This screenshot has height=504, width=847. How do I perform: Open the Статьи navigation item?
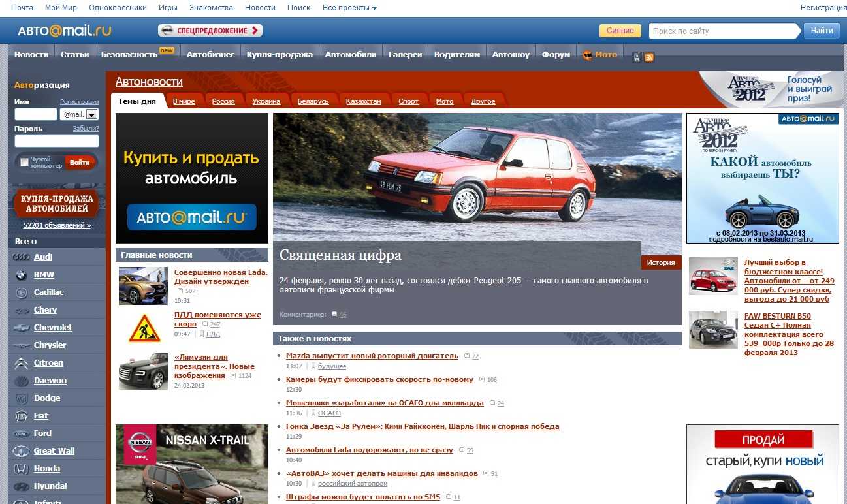(x=74, y=55)
